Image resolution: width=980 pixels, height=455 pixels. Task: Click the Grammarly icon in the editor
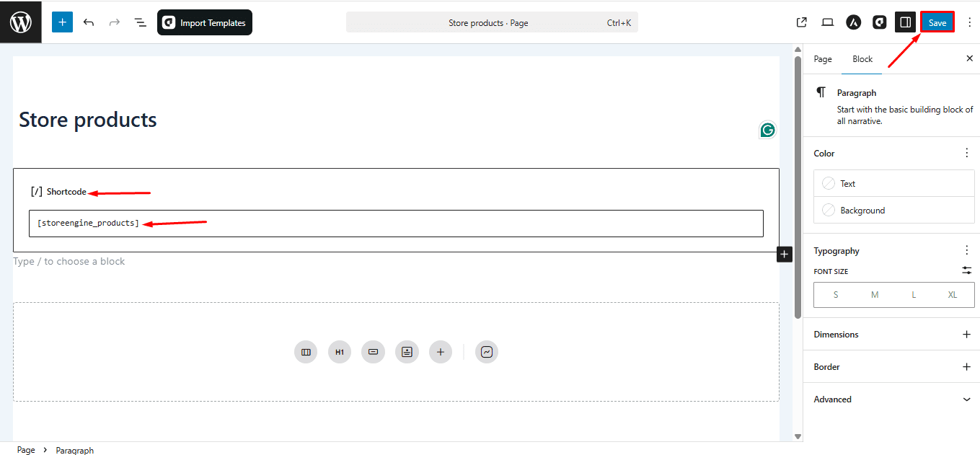click(767, 130)
